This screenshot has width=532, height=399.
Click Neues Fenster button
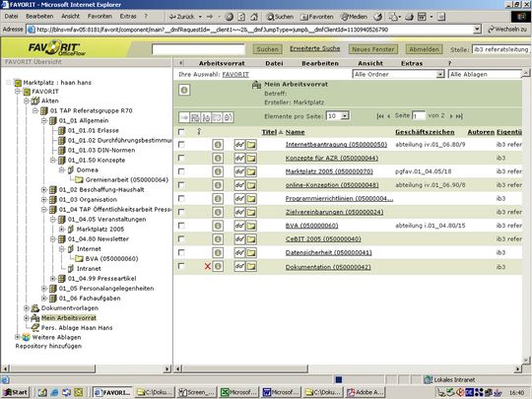tap(372, 49)
